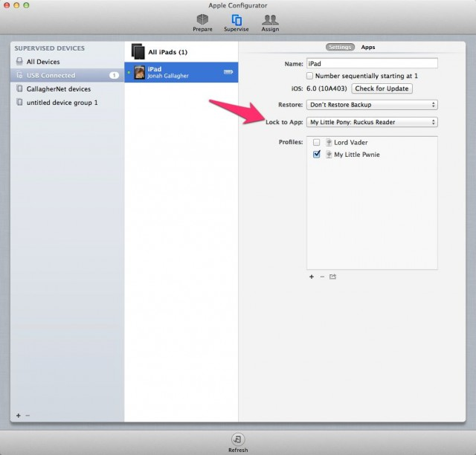Select the My Little Pwnie profile name
The image size is (476, 455).
tap(357, 155)
